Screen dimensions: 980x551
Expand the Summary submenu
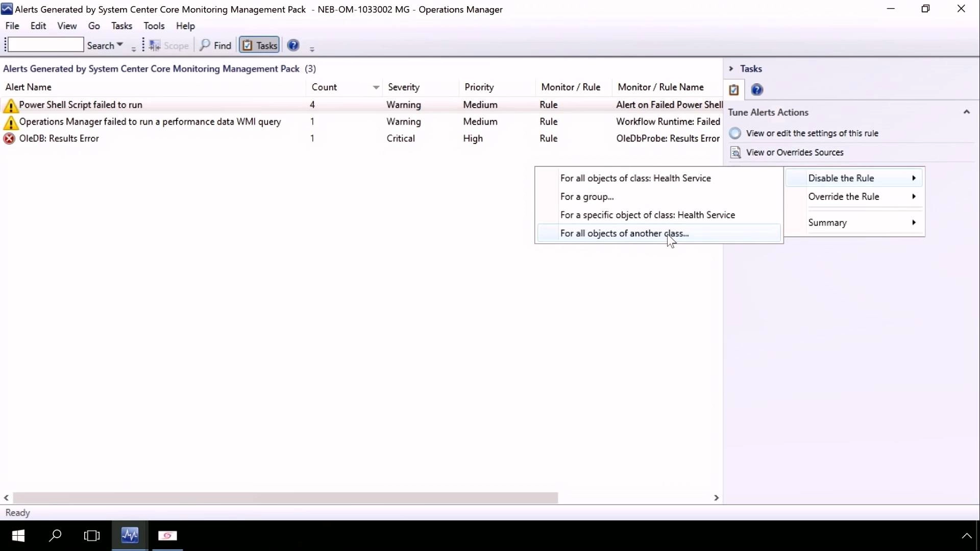[x=854, y=222]
